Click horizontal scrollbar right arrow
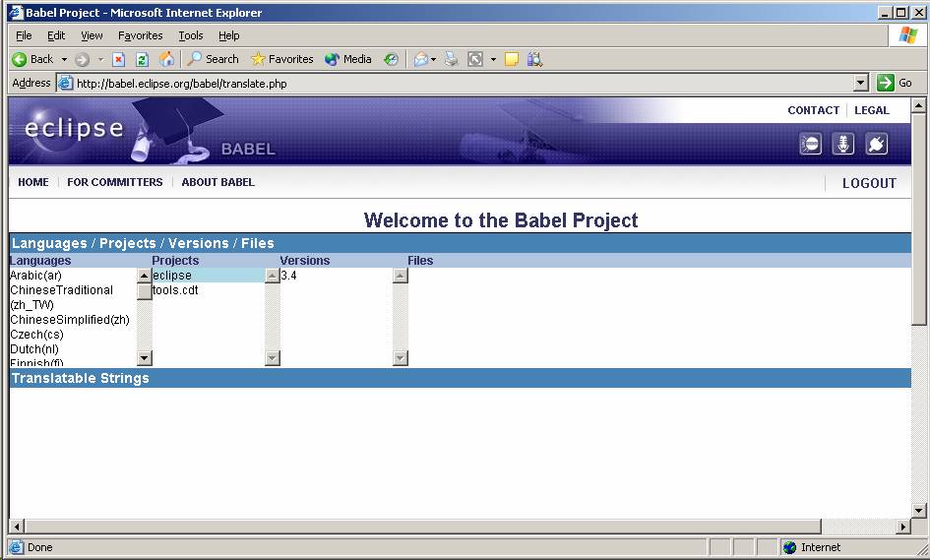 click(x=903, y=527)
